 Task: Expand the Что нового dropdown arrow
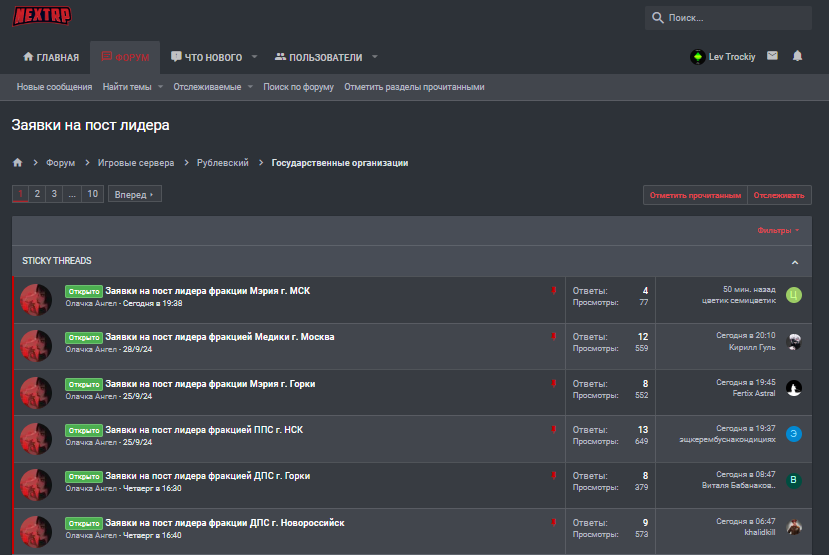[x=254, y=57]
